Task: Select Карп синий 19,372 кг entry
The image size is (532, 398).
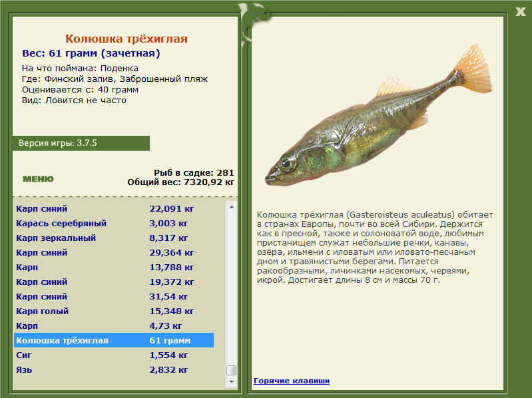Action: (x=114, y=282)
